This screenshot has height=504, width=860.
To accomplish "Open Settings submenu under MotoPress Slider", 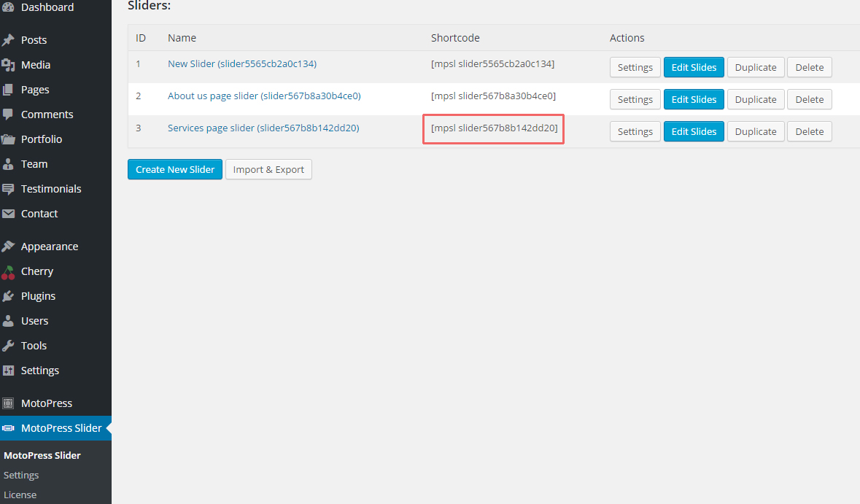I will (21, 475).
